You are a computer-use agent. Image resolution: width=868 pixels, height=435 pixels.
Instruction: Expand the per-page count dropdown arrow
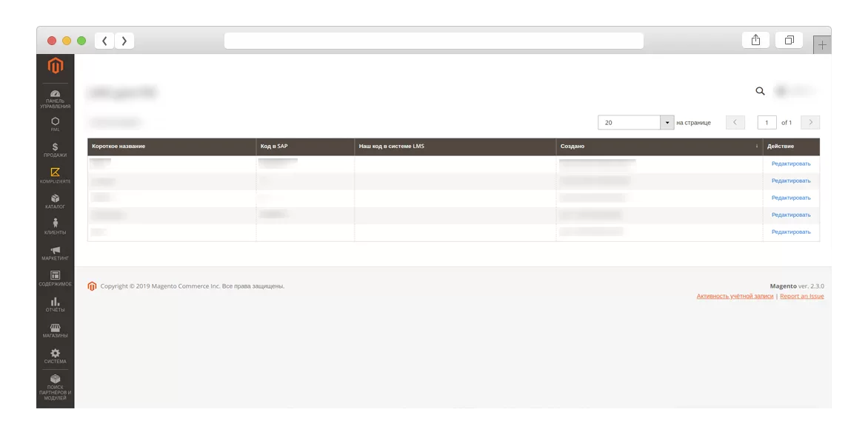coord(668,123)
